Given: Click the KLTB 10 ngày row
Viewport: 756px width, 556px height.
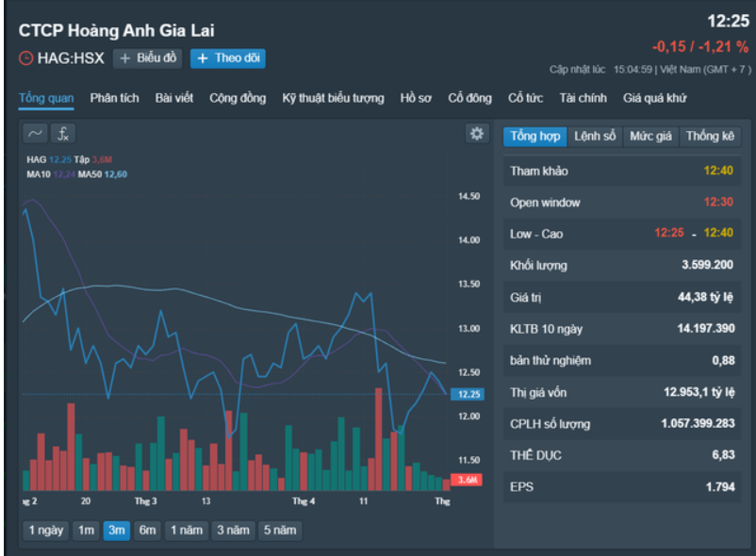Looking at the screenshot, I should click(622, 329).
